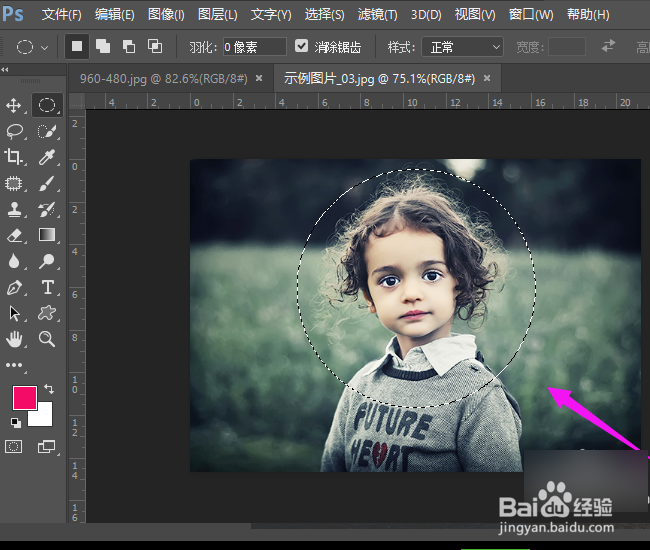Reset default foreground and background colors

click(x=16, y=422)
